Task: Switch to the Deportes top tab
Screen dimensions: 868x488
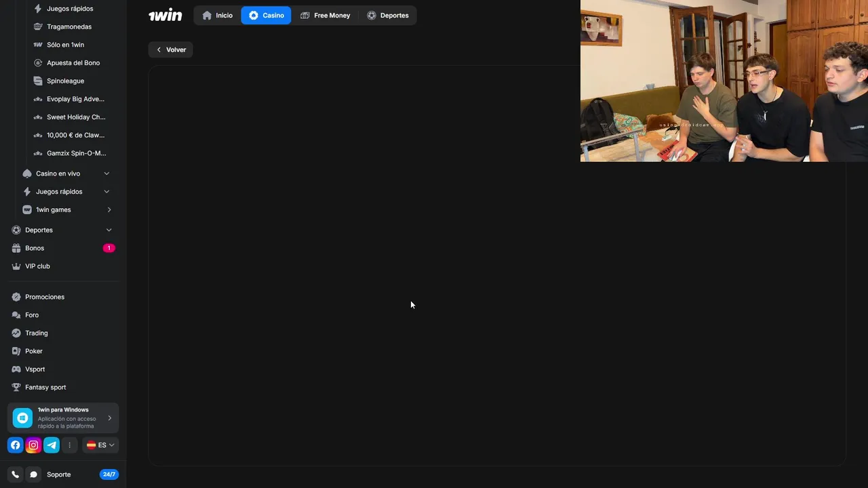Action: pos(387,15)
